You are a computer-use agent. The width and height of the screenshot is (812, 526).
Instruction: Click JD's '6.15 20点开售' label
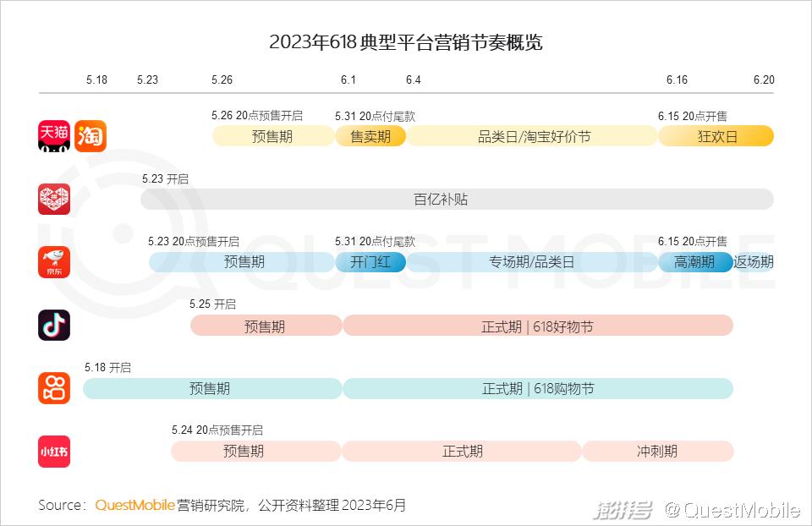[693, 241]
